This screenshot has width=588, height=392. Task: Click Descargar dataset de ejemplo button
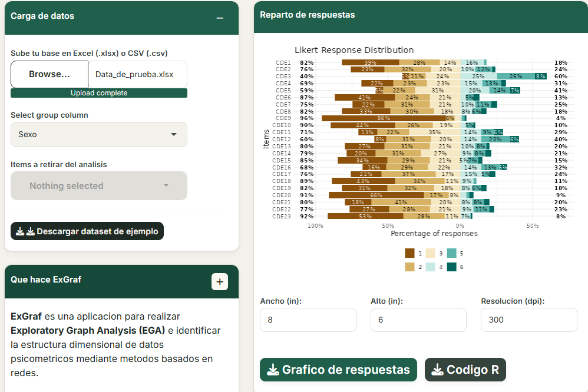click(87, 231)
